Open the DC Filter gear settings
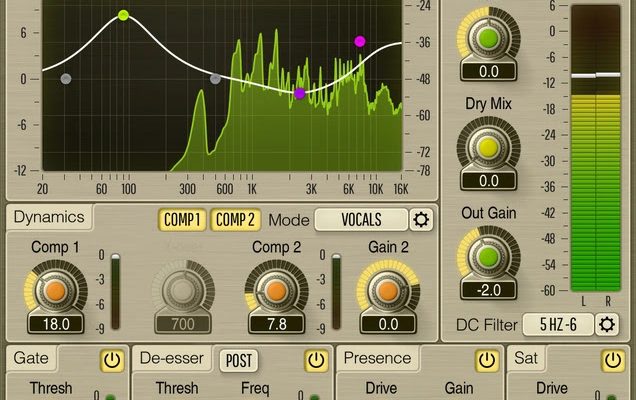This screenshot has height=400, width=636. (x=609, y=324)
